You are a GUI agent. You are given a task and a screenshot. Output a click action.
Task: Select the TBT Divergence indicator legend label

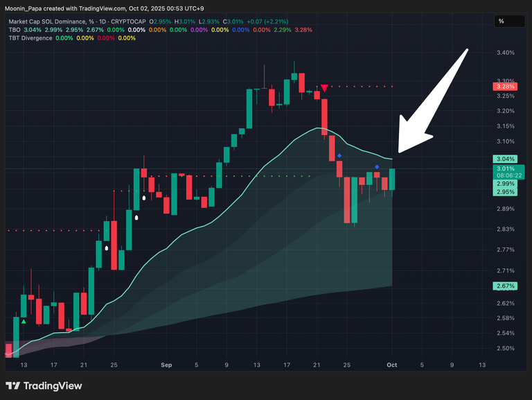coord(30,38)
